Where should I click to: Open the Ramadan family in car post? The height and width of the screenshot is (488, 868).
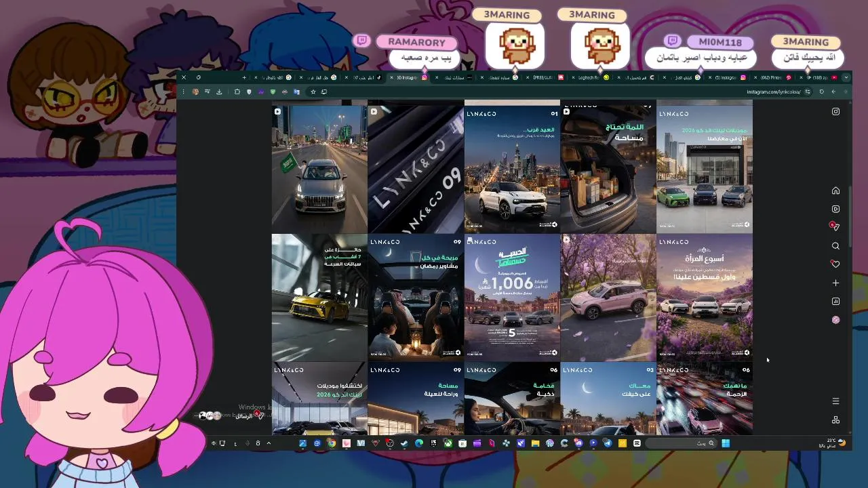point(416,298)
